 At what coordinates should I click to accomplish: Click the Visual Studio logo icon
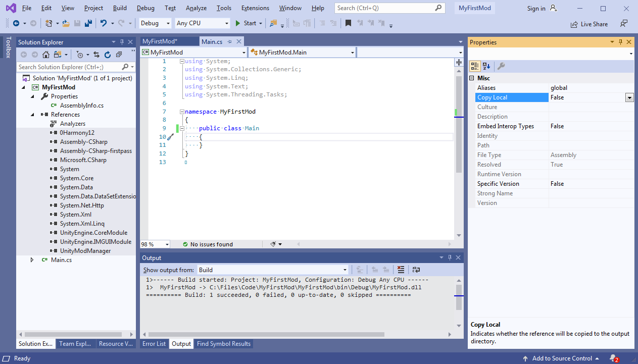tap(11, 8)
